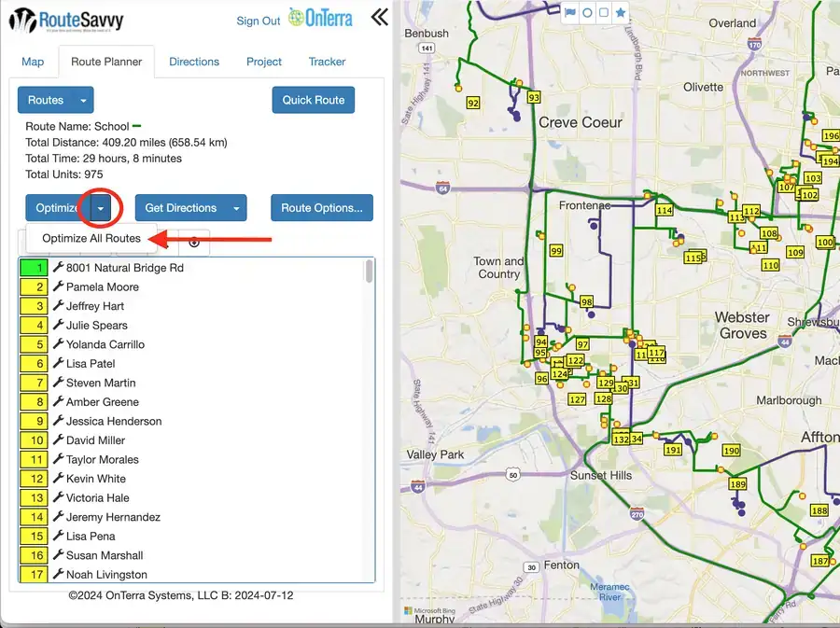The height and width of the screenshot is (628, 840).
Task: Select the square drawing tool on map
Action: (604, 12)
